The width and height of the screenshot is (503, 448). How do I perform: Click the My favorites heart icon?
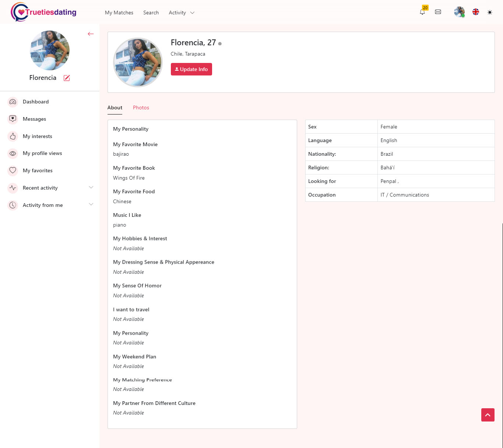[13, 170]
